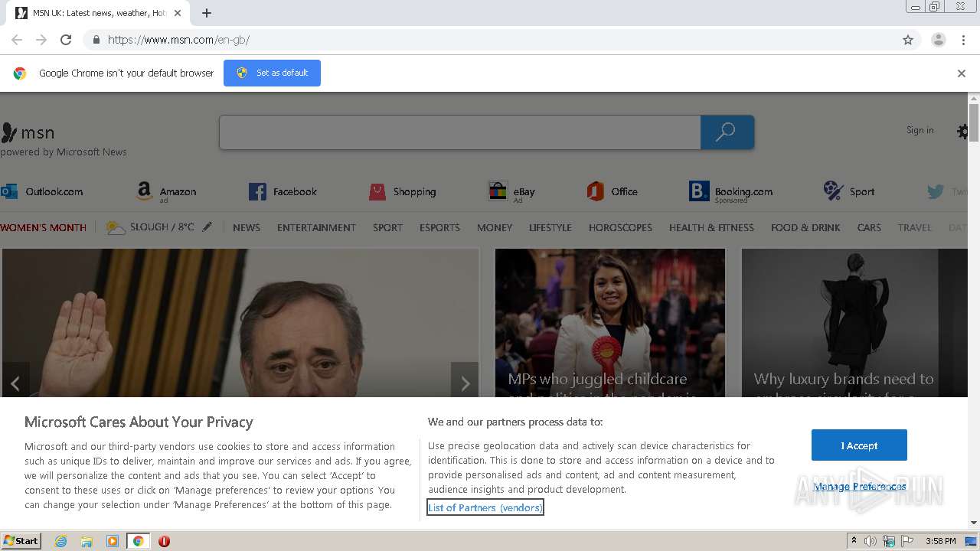The image size is (980, 551).
Task: Go to the Health & Fitness section
Action: [x=711, y=227]
